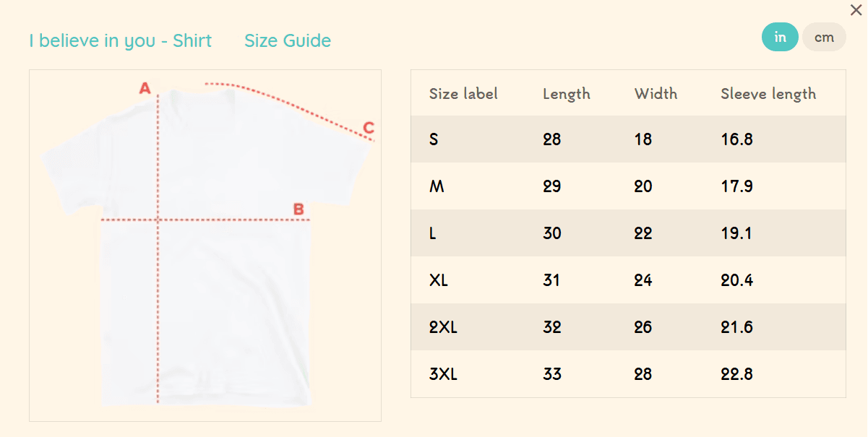Viewport: 868px width, 437px height.
Task: Click the red C sleeve marker
Action: tap(369, 129)
